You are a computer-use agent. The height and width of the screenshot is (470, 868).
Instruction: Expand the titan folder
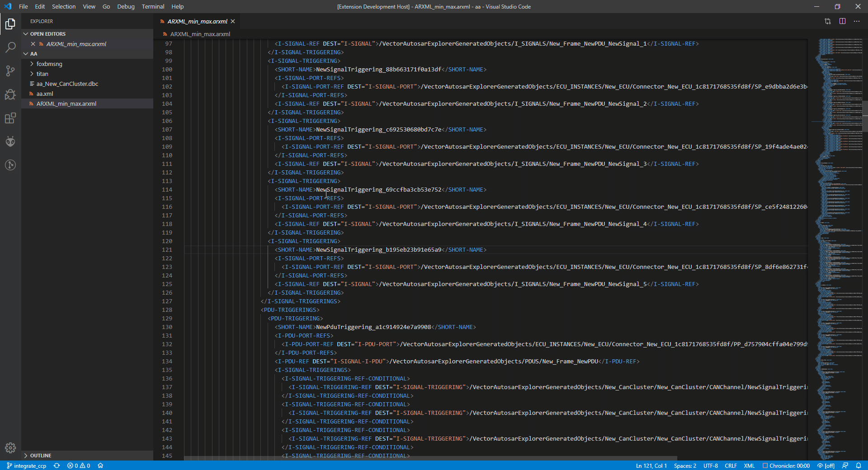[x=42, y=74]
